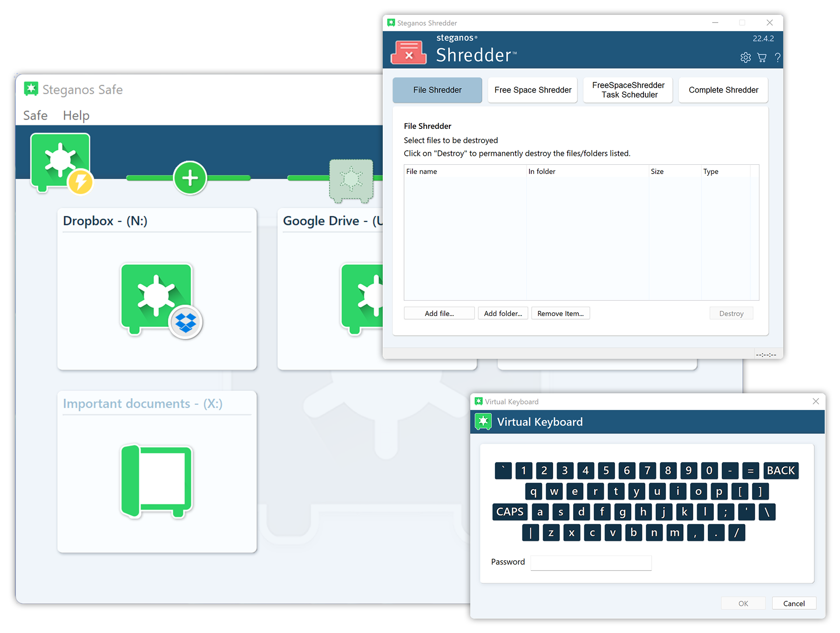Click the green plus add safe icon
The width and height of the screenshot is (840, 633).
tap(190, 178)
